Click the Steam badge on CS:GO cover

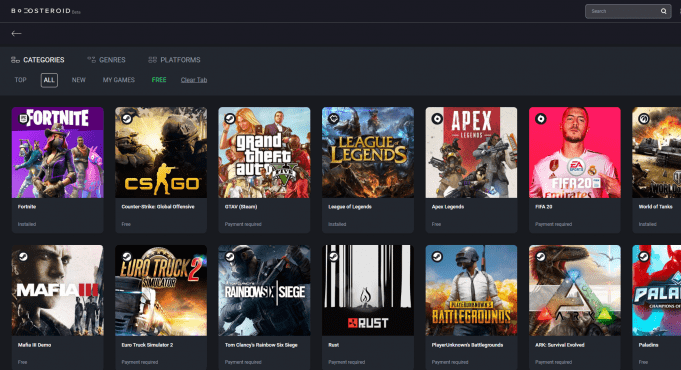[127, 119]
